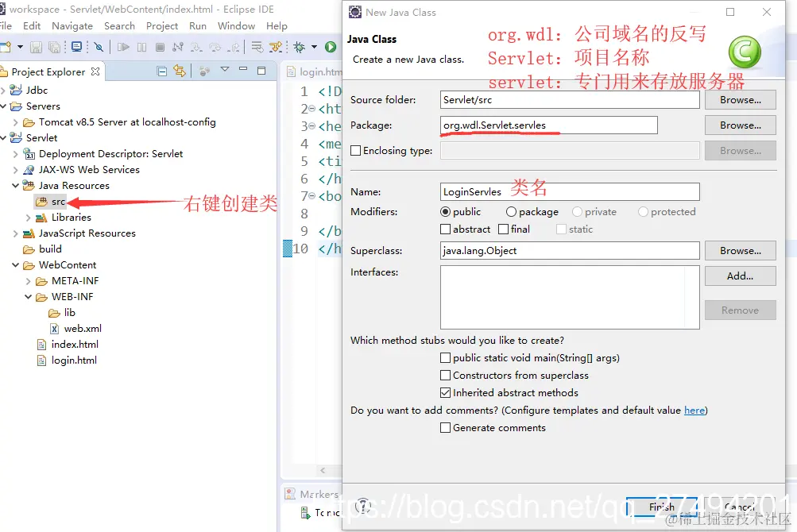The height and width of the screenshot is (532, 797).
Task: Click the Project Explorer filters icon
Action: coord(205,71)
